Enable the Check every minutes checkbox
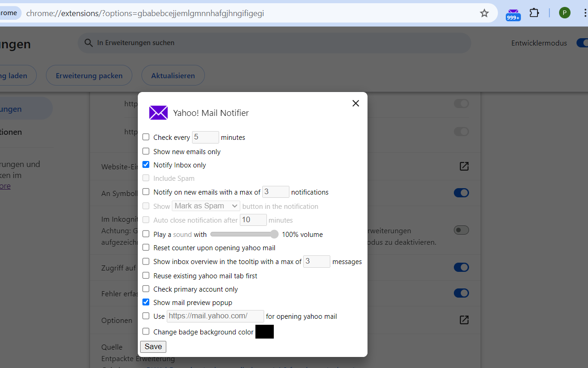This screenshot has width=588, height=368. tap(146, 137)
